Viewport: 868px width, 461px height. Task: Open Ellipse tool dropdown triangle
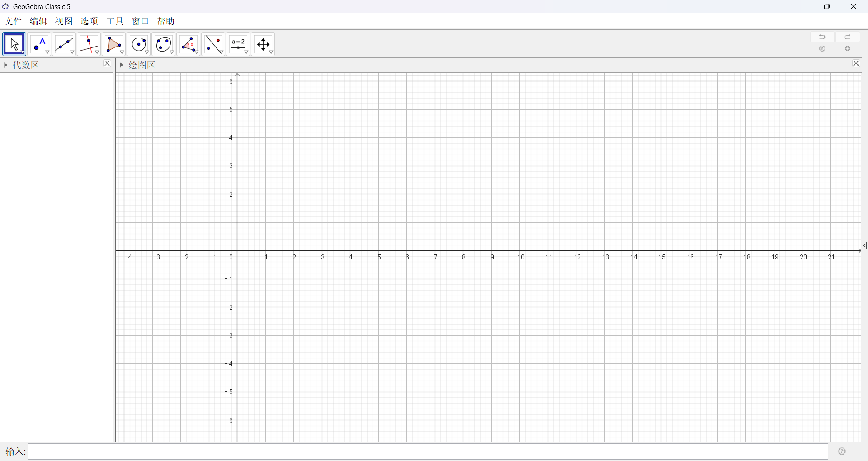[x=172, y=52]
